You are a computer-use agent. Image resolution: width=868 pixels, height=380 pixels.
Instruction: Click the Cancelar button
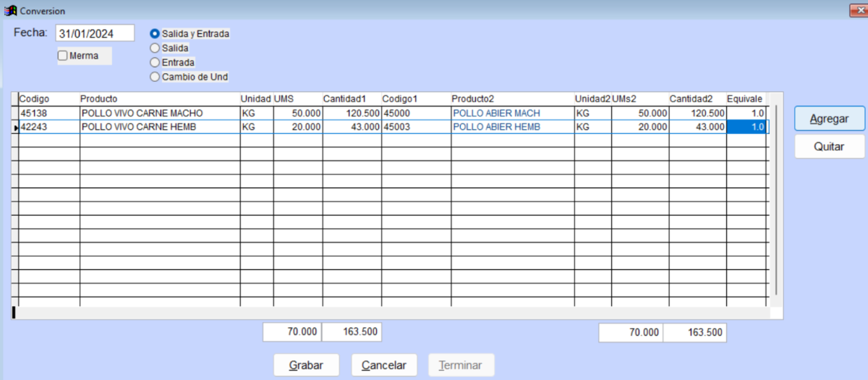384,366
